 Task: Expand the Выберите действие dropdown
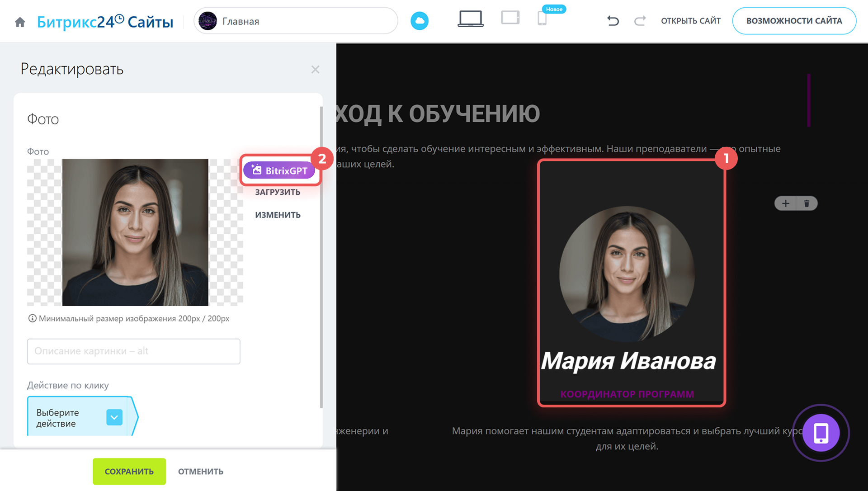point(114,417)
